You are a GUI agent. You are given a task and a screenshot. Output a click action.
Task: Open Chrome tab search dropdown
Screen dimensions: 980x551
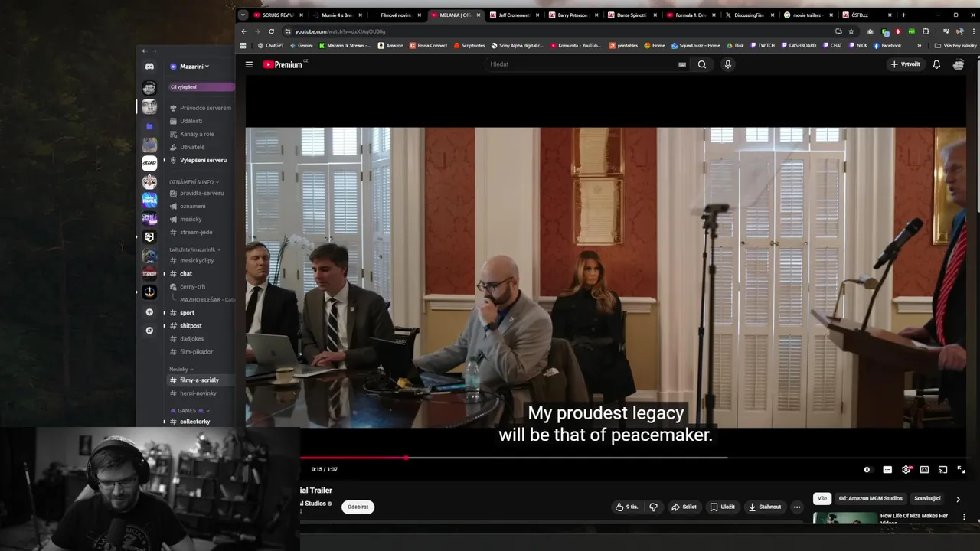click(x=243, y=15)
